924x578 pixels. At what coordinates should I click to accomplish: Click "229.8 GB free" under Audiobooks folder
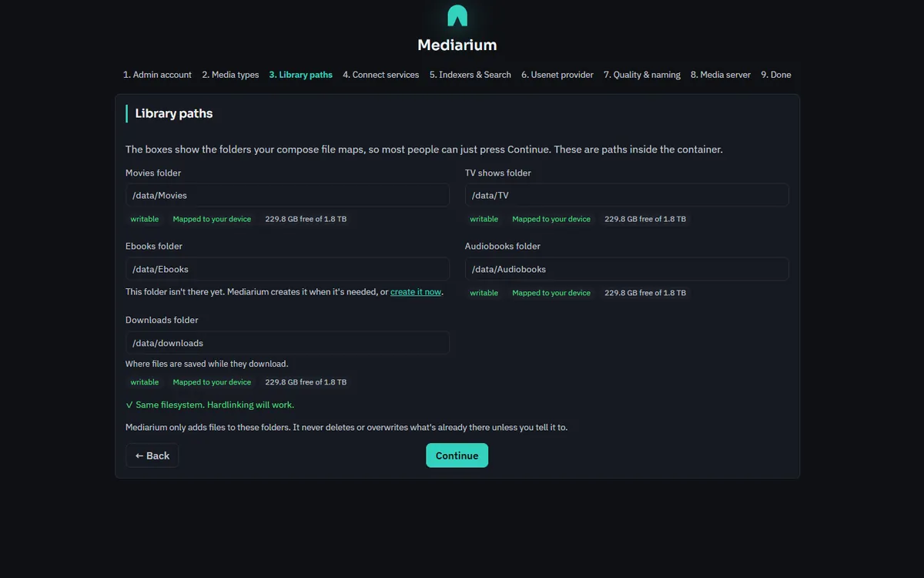point(645,293)
